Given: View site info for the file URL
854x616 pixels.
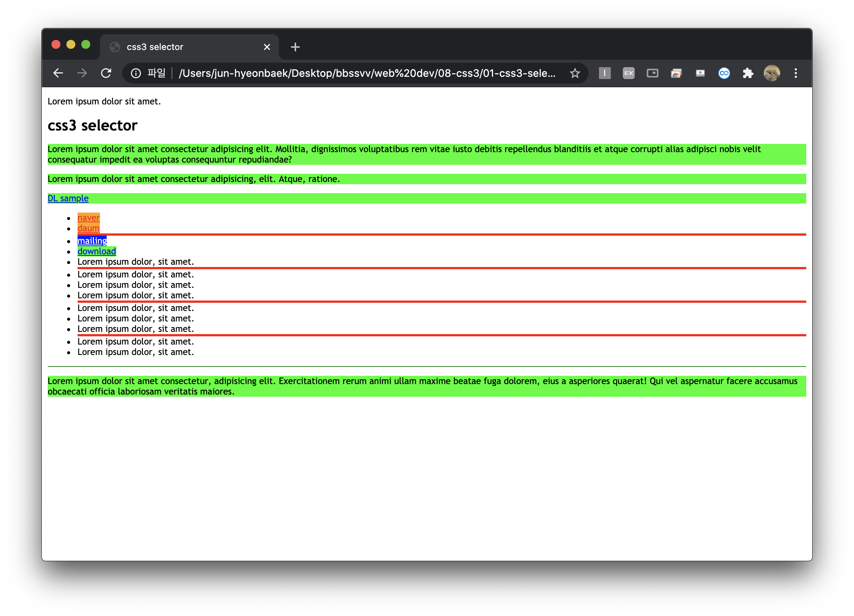Looking at the screenshot, I should [x=136, y=73].
